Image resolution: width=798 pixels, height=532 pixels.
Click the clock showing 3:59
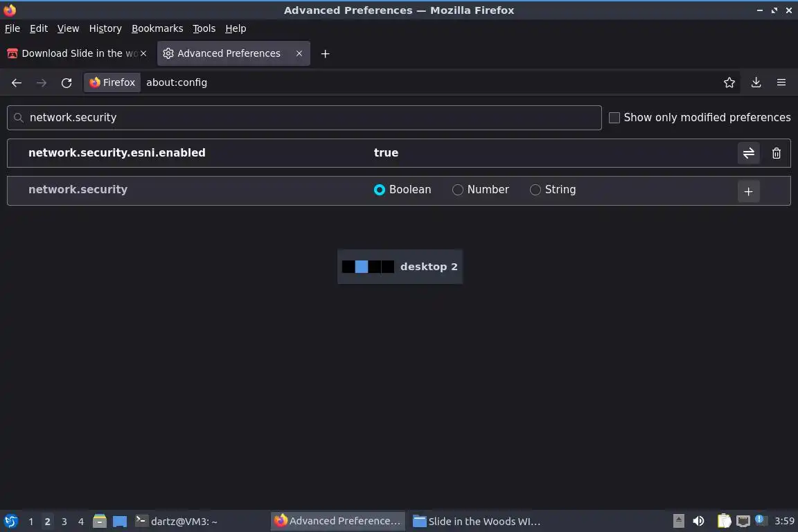[783, 521]
